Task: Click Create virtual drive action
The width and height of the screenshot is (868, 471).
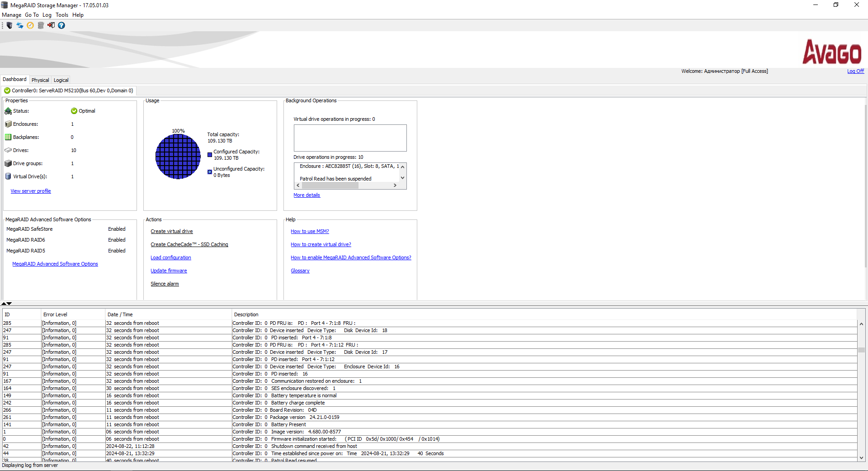Action: [172, 231]
